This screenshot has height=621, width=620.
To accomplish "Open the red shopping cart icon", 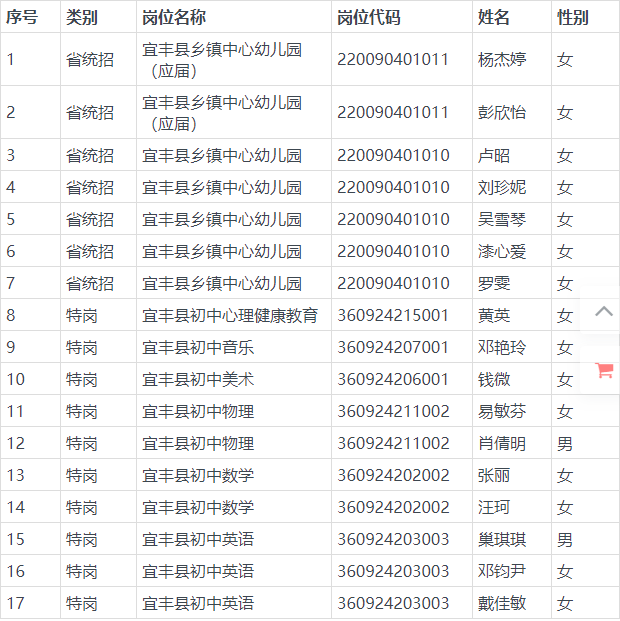I will click(603, 370).
